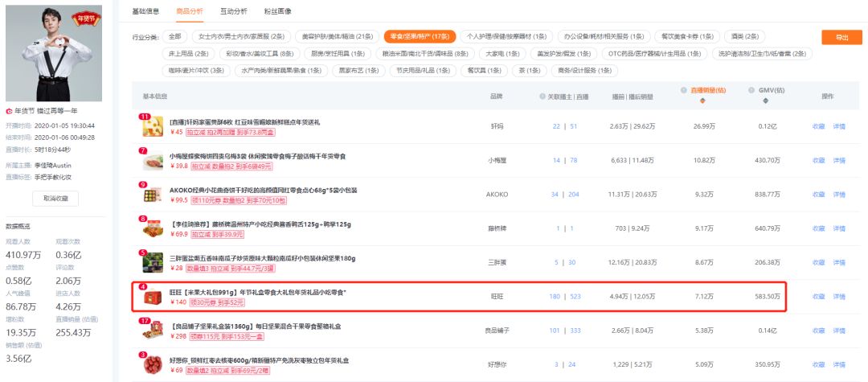Filter by 彩妆/香水/美妆工具 (8条)

point(259,54)
